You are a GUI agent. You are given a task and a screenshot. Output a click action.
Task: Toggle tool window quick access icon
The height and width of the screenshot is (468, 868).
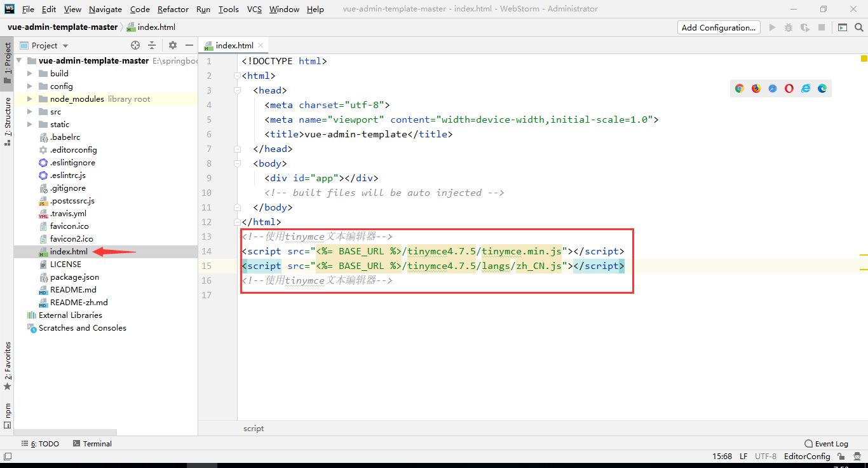(x=7, y=456)
